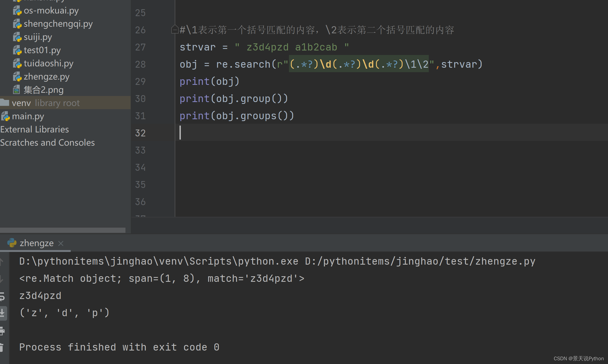This screenshot has height=364, width=608.
Task: Click the Chinese comment text on line 26
Action: 317,30
